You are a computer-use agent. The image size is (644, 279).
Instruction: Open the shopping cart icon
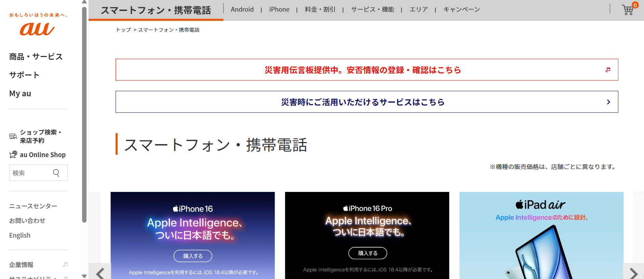(628, 10)
